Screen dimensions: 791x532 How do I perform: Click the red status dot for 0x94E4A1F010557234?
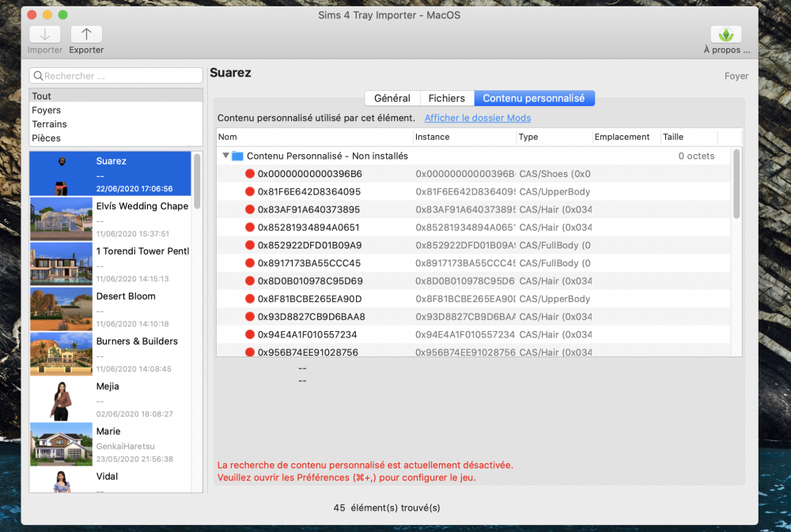coord(249,334)
